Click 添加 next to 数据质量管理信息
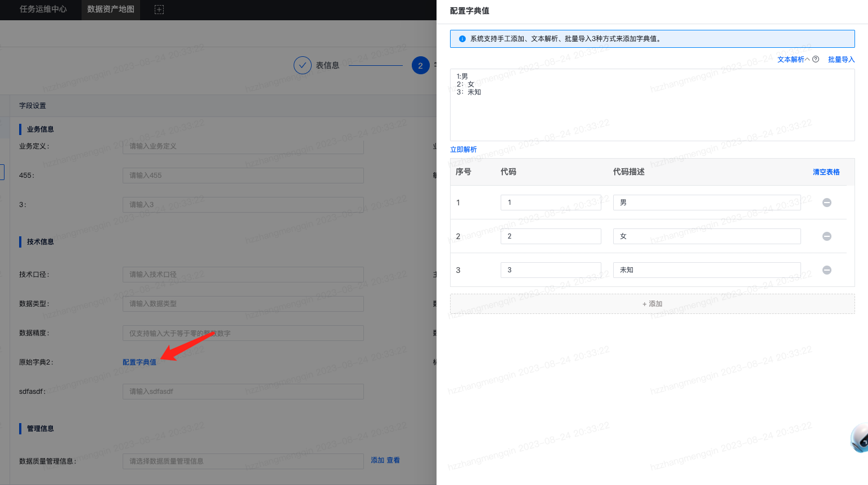Screen dimensions: 868x485 click(x=377, y=460)
